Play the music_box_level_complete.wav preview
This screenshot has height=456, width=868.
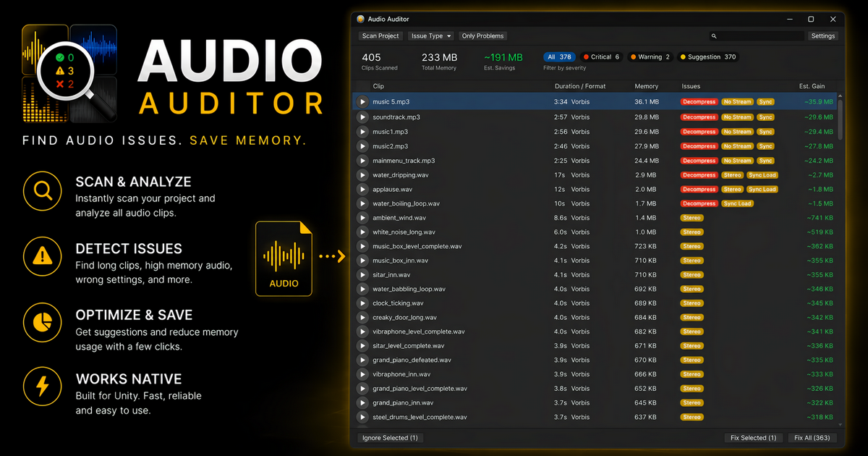(363, 247)
